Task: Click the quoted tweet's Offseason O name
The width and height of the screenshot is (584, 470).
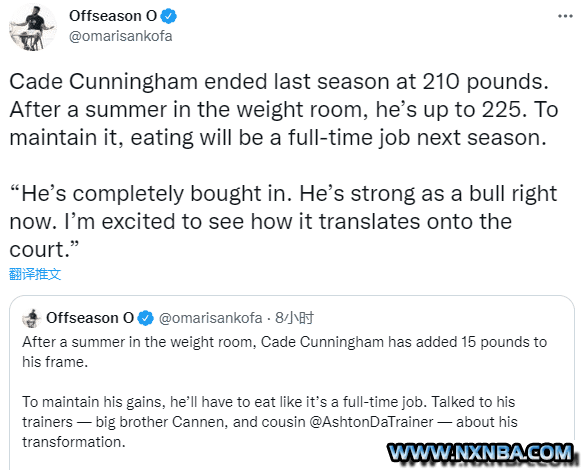Action: pos(90,318)
